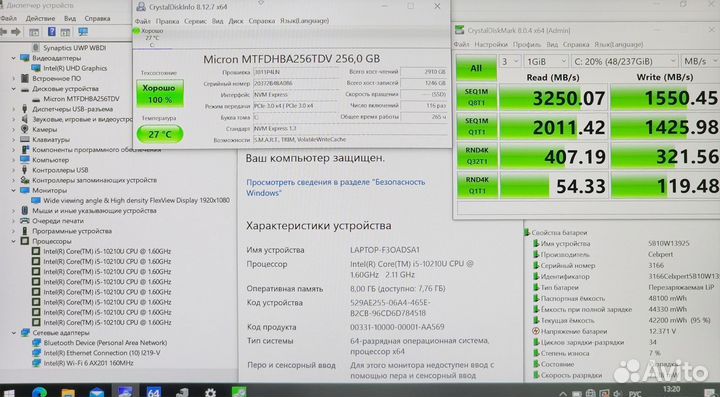Open Файл menu in CrystalDiskInfo
This screenshot has height=397, width=720.
[x=143, y=21]
